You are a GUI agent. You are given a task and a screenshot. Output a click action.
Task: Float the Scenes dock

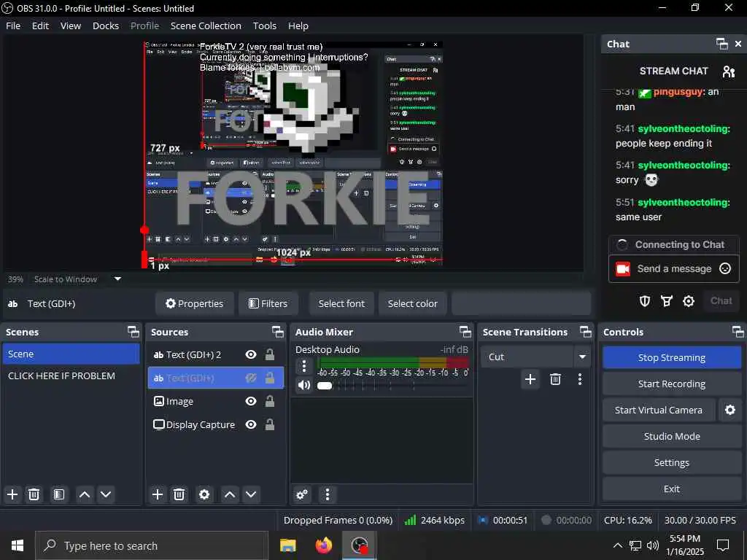(x=133, y=332)
